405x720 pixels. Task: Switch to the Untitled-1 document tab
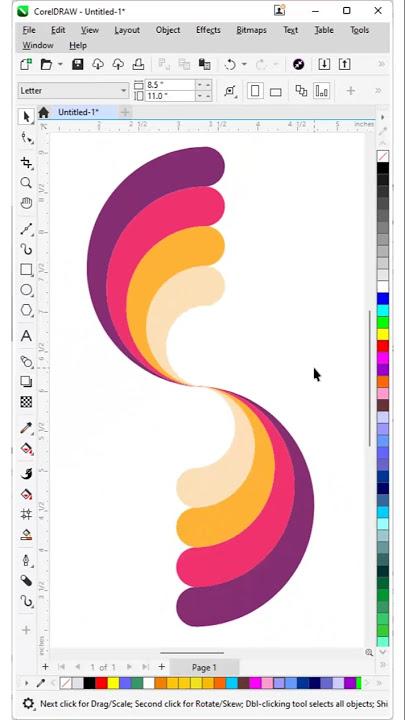(78, 112)
